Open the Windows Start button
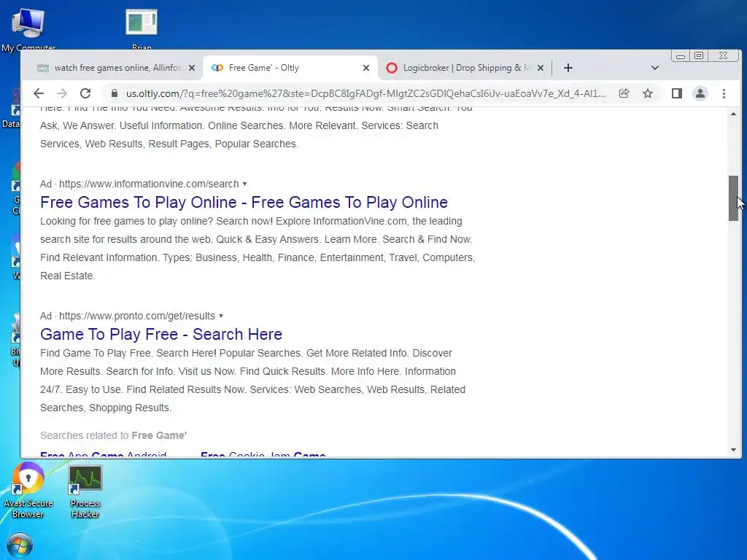Image resolution: width=747 pixels, height=560 pixels. pyautogui.click(x=20, y=545)
